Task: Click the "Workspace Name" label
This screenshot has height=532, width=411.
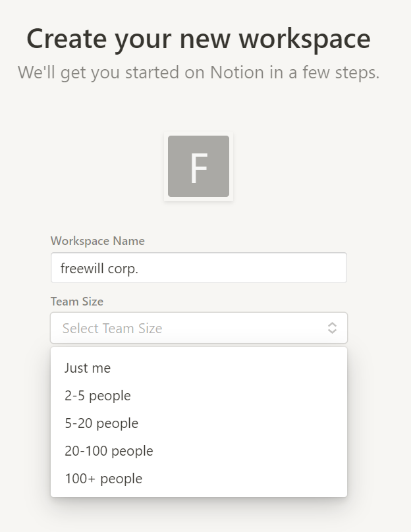Action: tap(97, 241)
